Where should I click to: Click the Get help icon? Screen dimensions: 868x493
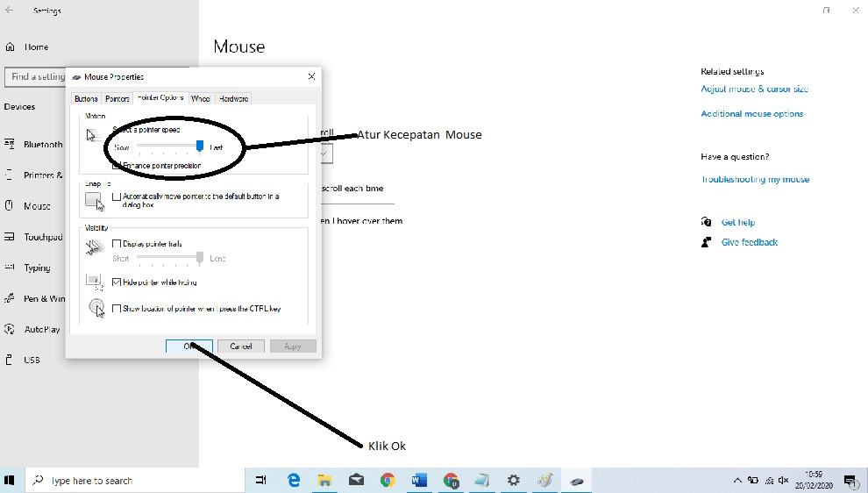coord(706,222)
